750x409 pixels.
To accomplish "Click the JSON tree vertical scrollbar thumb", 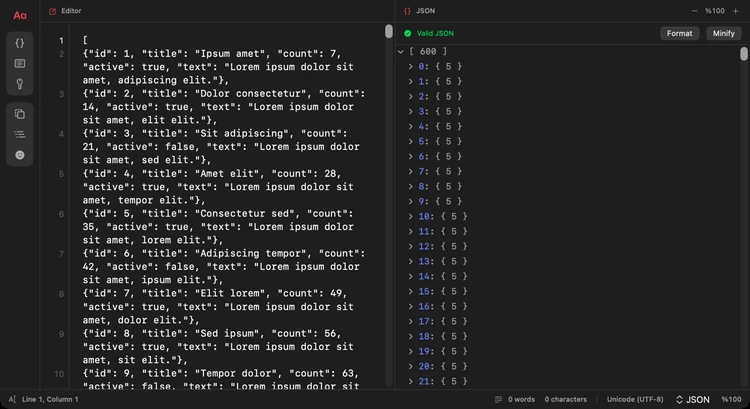I will coord(744,54).
